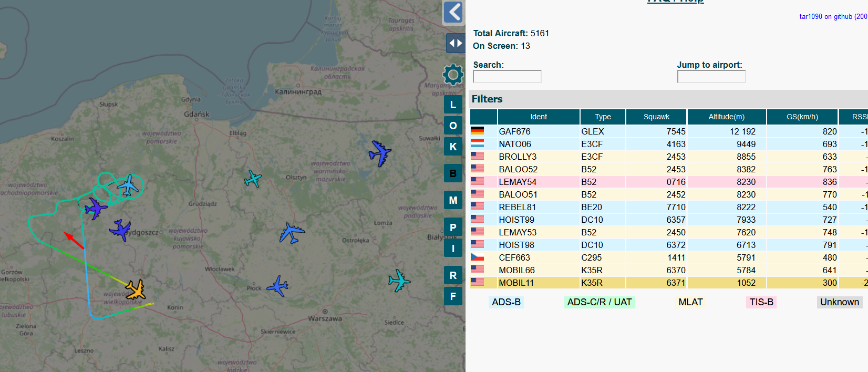Click the ADS-C/R / UAT legend label
The width and height of the screenshot is (868, 372).
tap(600, 302)
